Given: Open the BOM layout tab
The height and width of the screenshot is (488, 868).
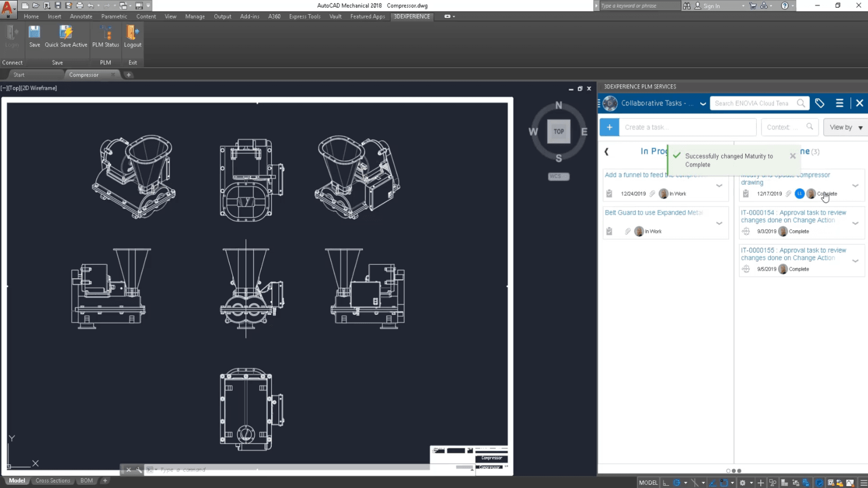Looking at the screenshot, I should click(86, 481).
